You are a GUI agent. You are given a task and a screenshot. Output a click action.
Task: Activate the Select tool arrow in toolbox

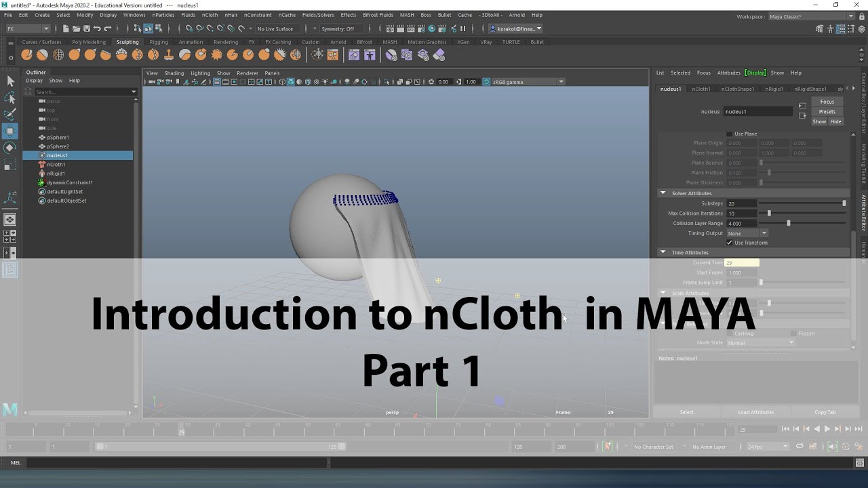click(x=10, y=81)
